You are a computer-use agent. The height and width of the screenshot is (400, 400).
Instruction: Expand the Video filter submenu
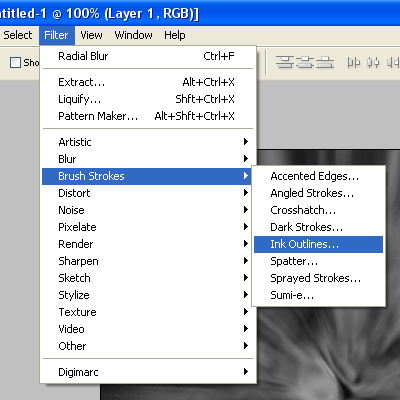click(148, 329)
